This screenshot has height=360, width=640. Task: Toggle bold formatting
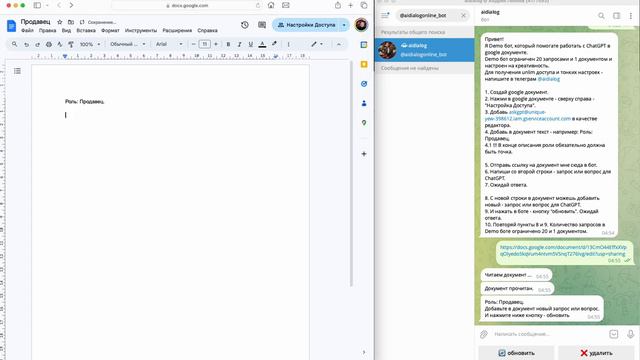tap(228, 44)
